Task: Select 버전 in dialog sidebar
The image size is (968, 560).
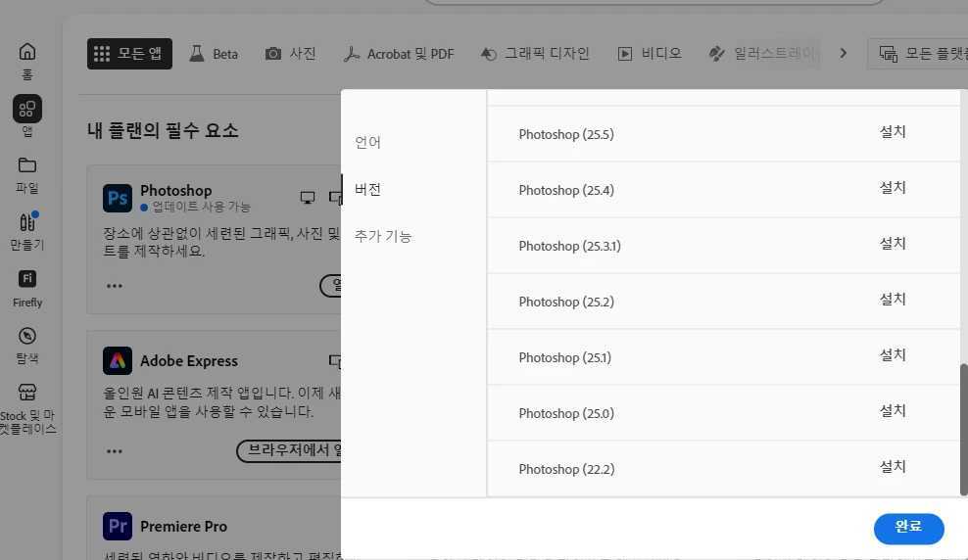Action: click(368, 189)
